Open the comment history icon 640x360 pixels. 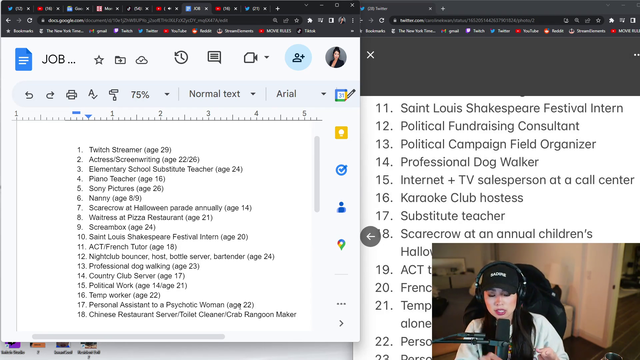point(214,58)
